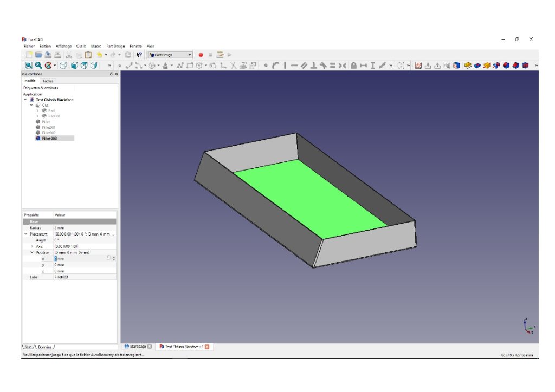Switch to the Données properties tab
The width and height of the screenshot is (555, 392).
click(x=46, y=347)
